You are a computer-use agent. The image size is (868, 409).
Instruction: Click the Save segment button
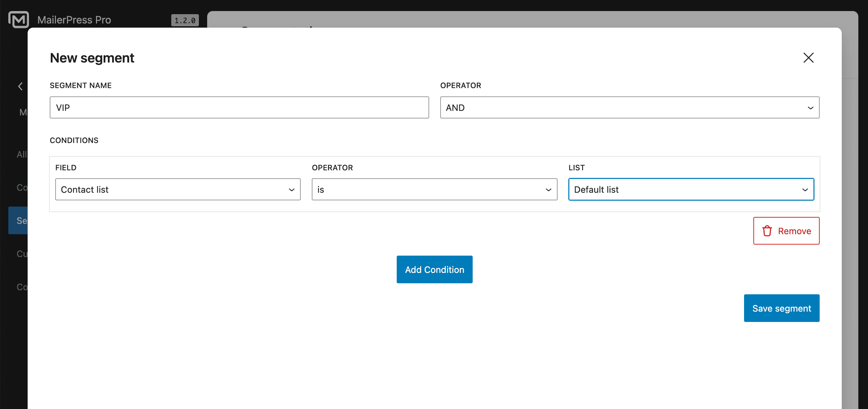point(781,308)
